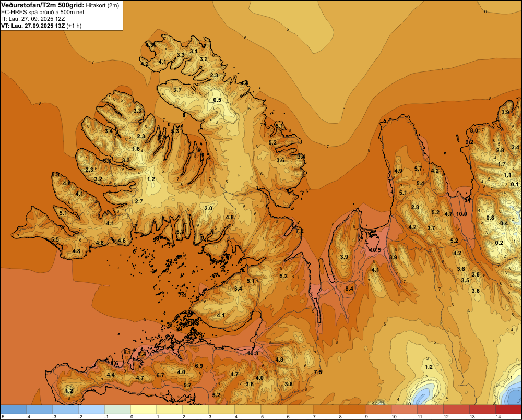Click the color swatch between -5 and -4
This screenshot has width=522, height=420.
[x=14, y=410]
